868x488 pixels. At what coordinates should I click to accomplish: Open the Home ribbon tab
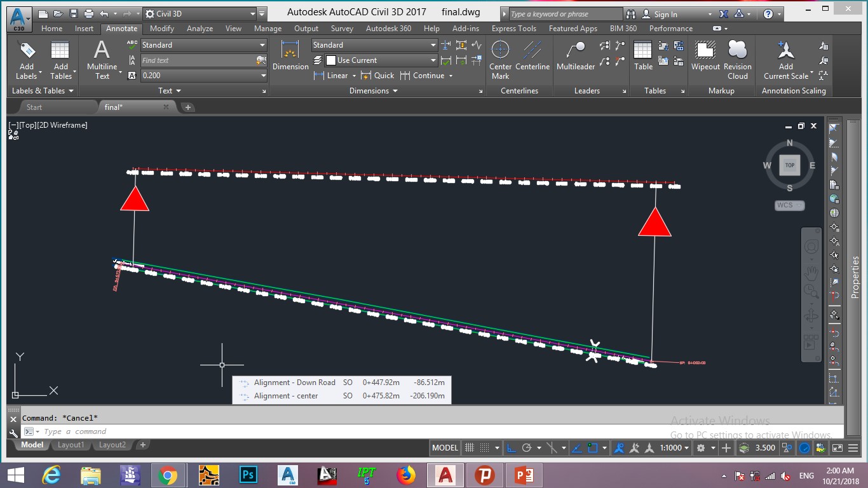pos(52,29)
